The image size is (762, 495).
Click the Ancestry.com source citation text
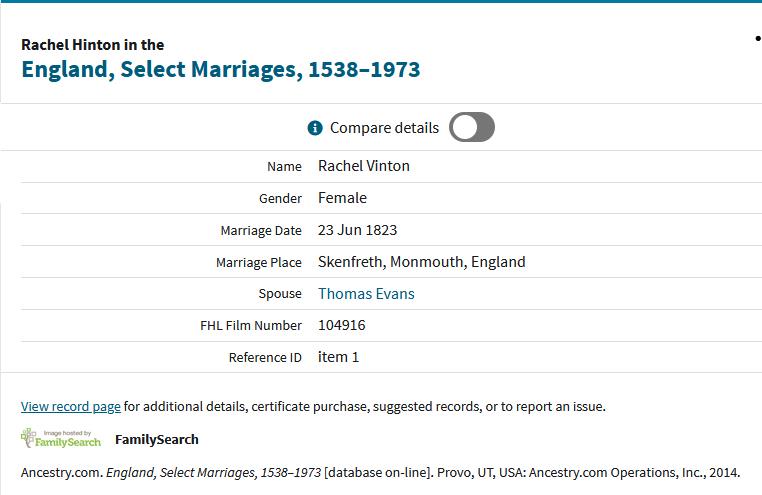[380, 473]
